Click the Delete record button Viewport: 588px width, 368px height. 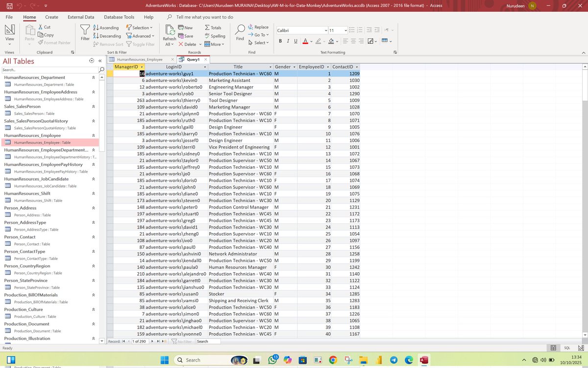(187, 44)
